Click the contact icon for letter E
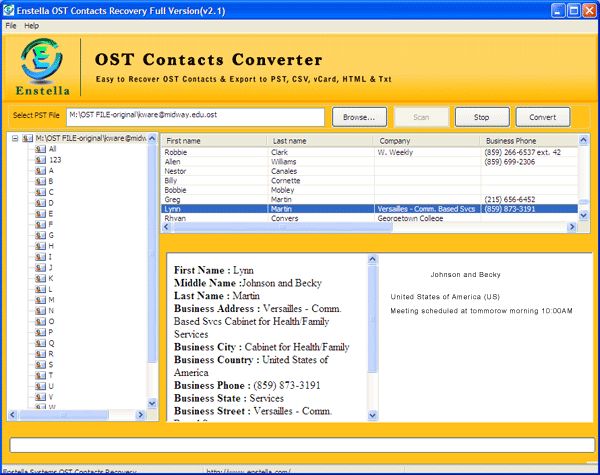Screen dimensions: 600x475 [x=40, y=214]
